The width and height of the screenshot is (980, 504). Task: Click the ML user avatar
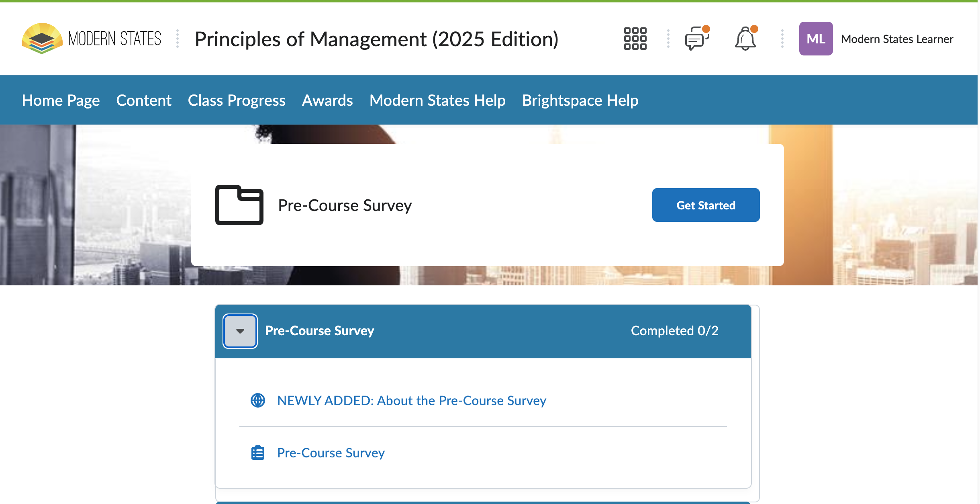816,39
